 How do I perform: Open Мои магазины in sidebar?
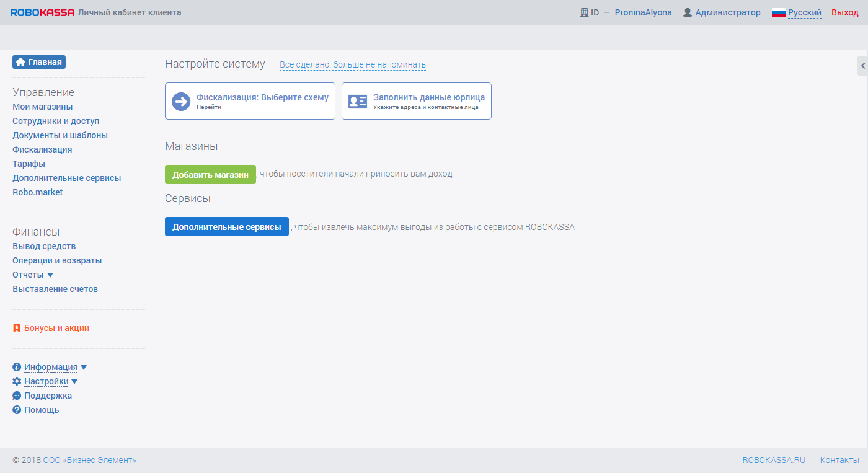click(x=43, y=107)
